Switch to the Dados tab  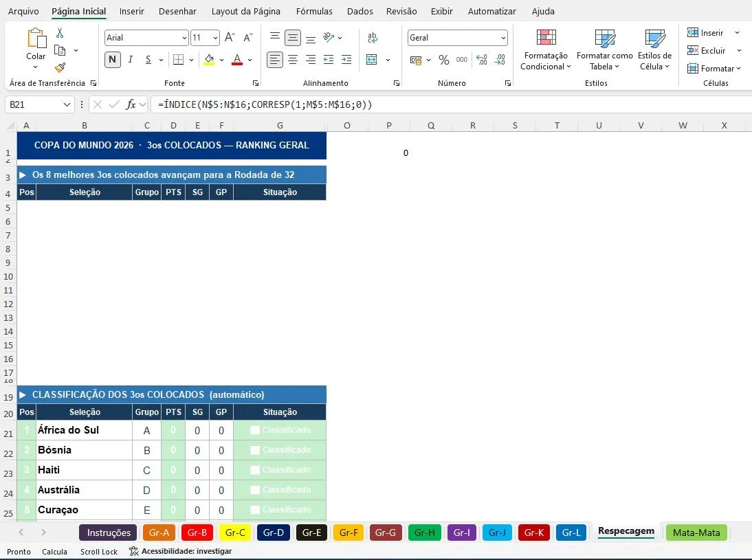pyautogui.click(x=360, y=11)
